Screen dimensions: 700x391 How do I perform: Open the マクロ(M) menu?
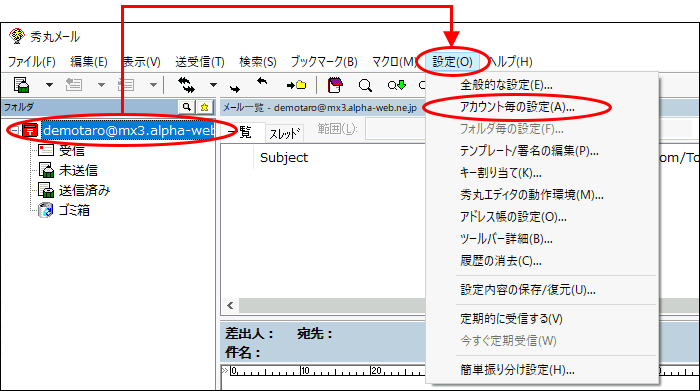click(394, 62)
